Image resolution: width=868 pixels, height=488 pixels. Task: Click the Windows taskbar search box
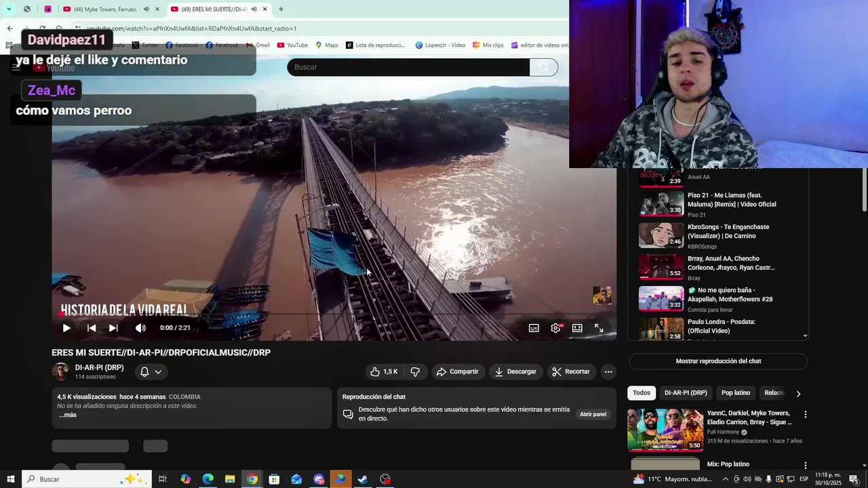86,479
